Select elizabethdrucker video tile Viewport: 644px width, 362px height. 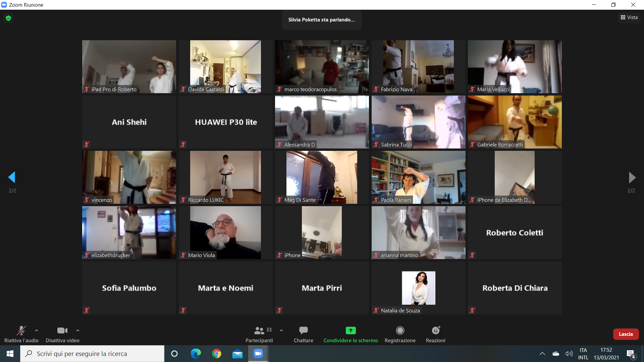click(129, 233)
